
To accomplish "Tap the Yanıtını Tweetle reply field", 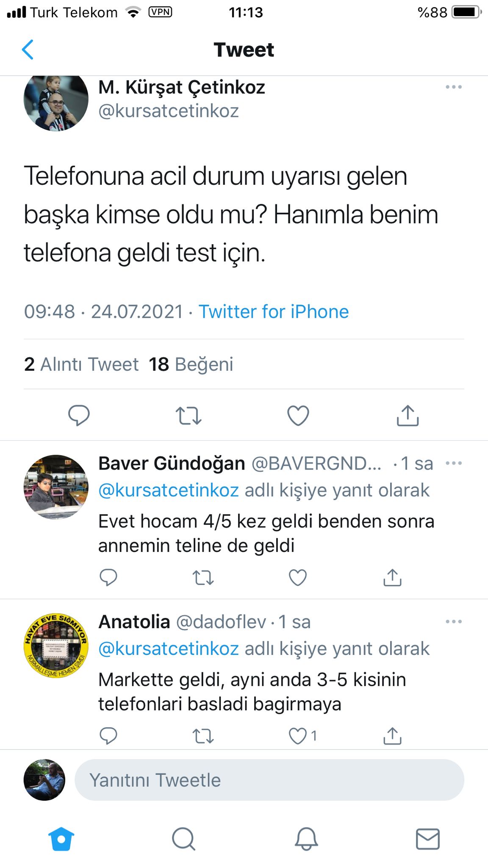I will point(269,780).
